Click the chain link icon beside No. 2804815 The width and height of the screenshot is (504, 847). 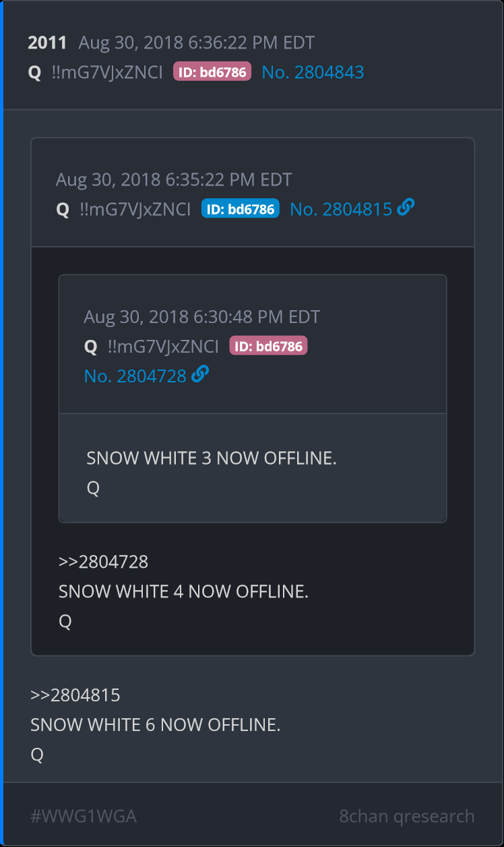coord(406,208)
